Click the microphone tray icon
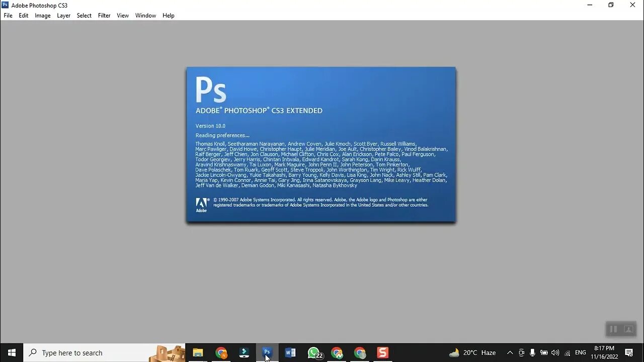 point(532,353)
